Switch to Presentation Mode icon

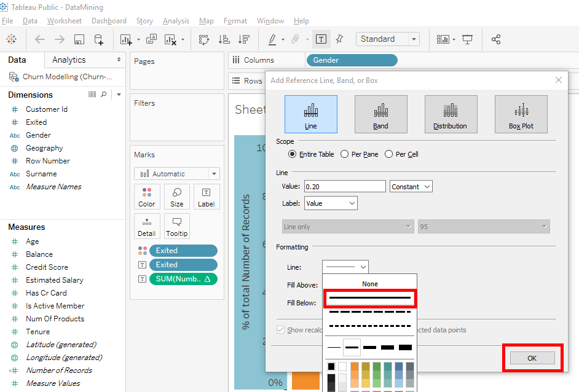468,39
